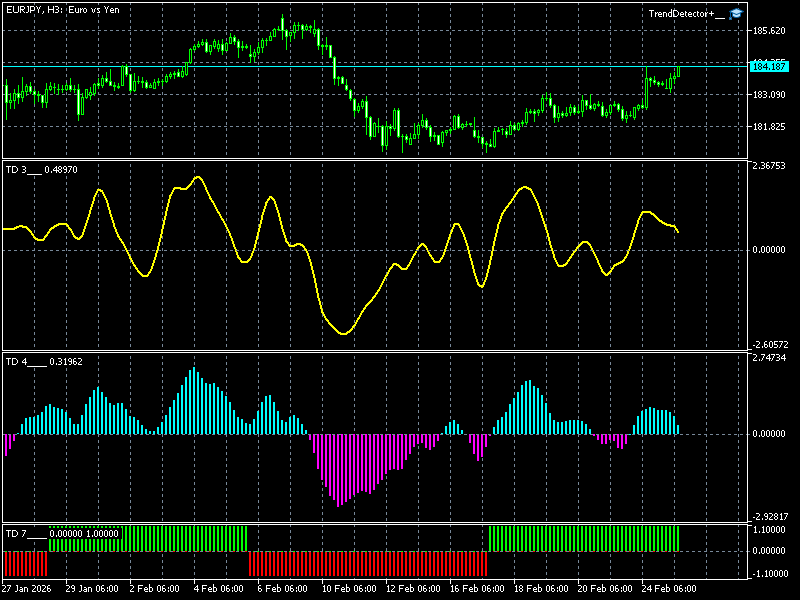
Task: Click the TD 7 indicator label
Action: (x=62, y=534)
